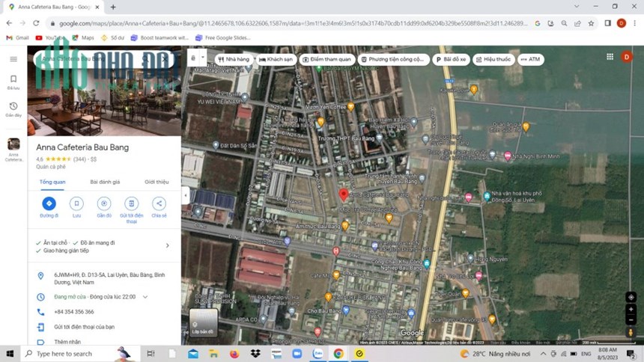Viewport: 644px width, 362px height.
Task: Expand the service options chevron arrow
Action: [x=167, y=245]
